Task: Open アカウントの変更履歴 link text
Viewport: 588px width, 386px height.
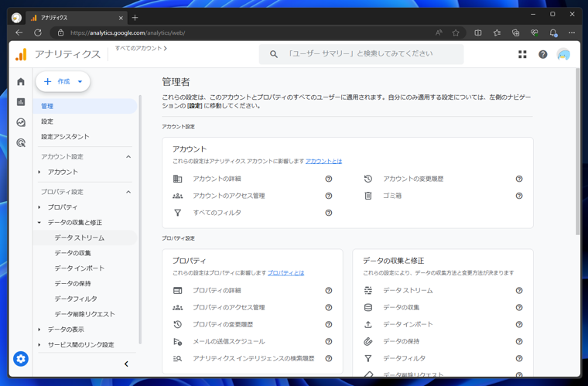Action: [x=413, y=179]
